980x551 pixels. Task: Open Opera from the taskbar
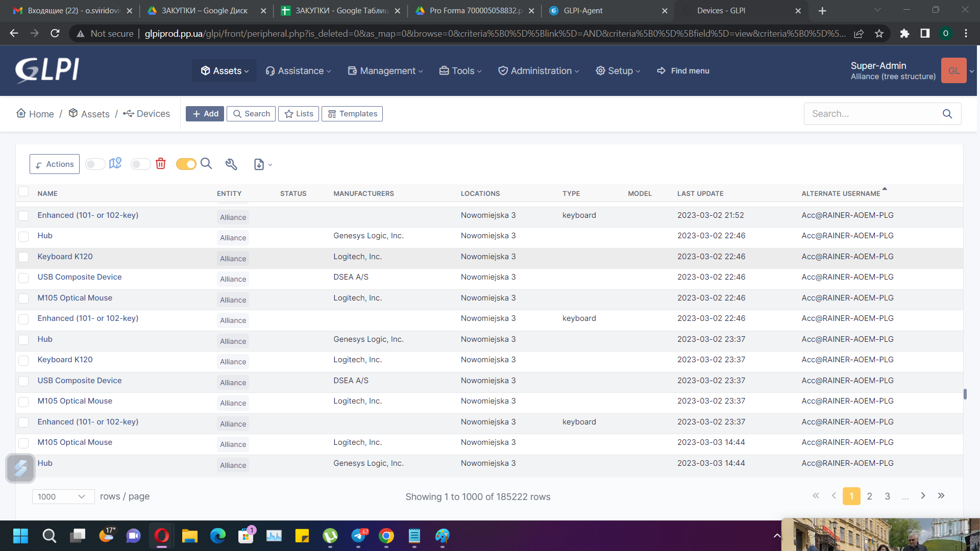click(x=161, y=536)
